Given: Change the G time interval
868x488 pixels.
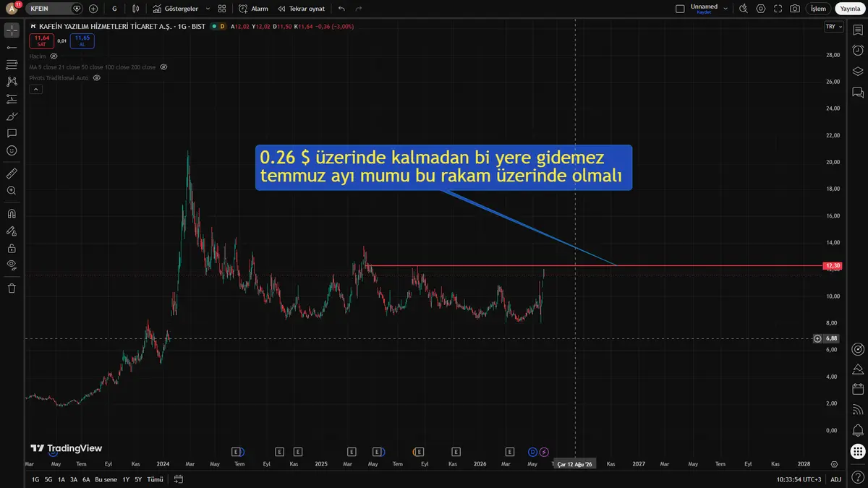Looking at the screenshot, I should pos(114,9).
